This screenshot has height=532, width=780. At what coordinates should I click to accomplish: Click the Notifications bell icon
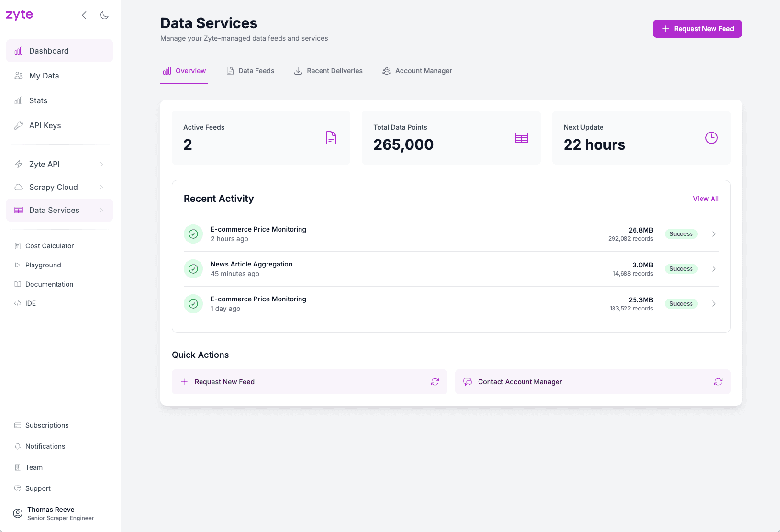(x=18, y=446)
